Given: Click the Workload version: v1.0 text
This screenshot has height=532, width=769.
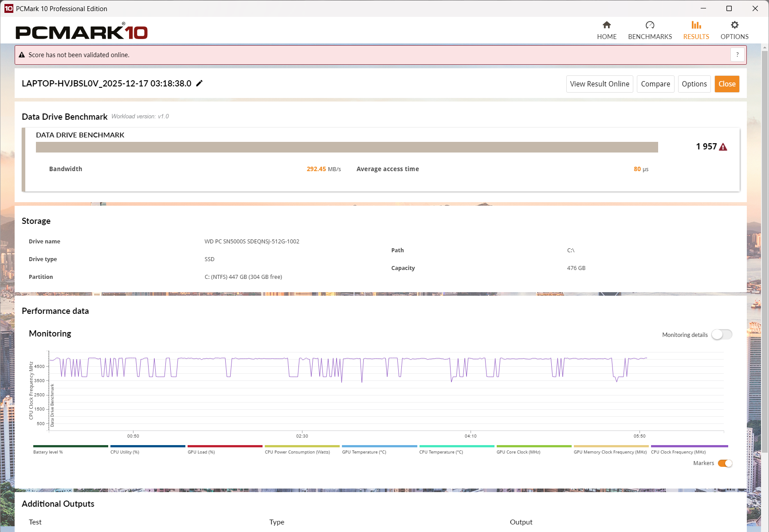Looking at the screenshot, I should pyautogui.click(x=140, y=117).
